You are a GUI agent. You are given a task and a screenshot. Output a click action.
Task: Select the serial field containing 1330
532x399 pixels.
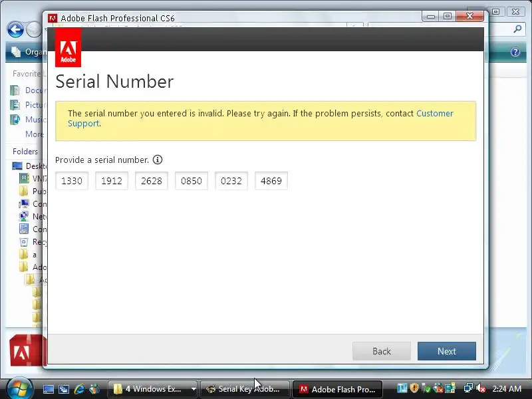72,181
